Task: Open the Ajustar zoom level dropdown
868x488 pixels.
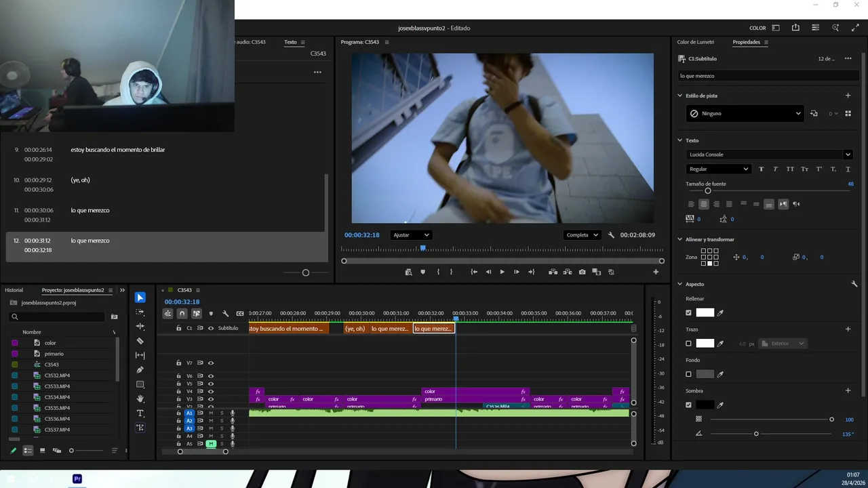Action: (x=411, y=235)
